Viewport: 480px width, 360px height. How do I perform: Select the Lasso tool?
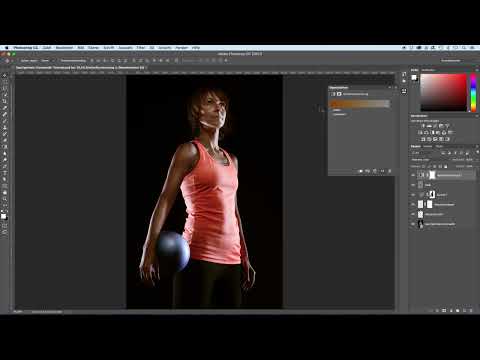coord(5,88)
